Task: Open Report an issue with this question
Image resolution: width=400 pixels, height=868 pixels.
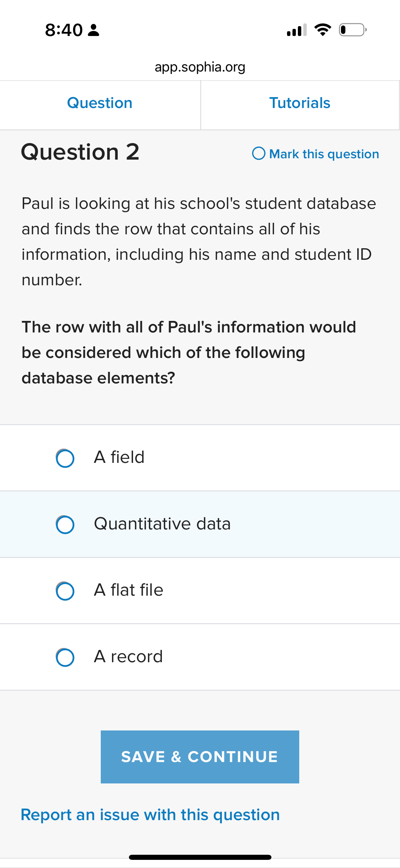Action: click(x=150, y=814)
